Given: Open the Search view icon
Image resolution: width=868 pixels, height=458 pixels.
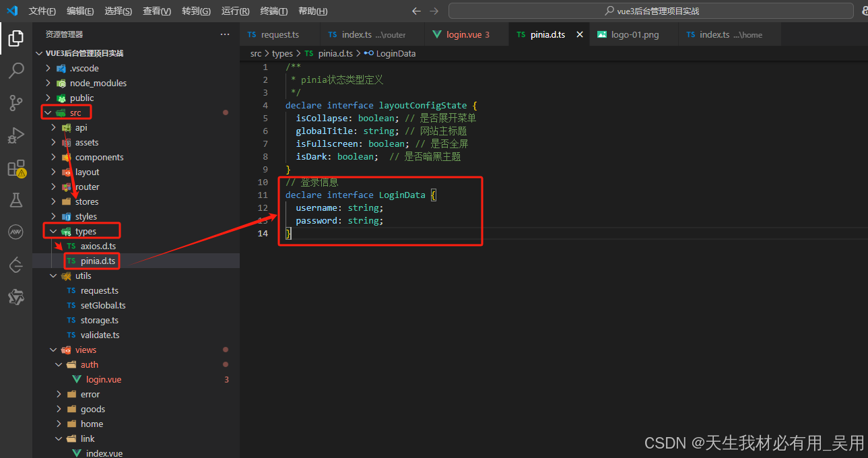Looking at the screenshot, I should (x=16, y=70).
